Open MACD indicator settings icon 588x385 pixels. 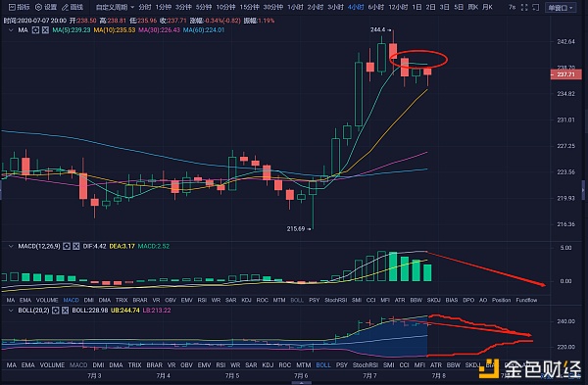[x=67, y=246]
